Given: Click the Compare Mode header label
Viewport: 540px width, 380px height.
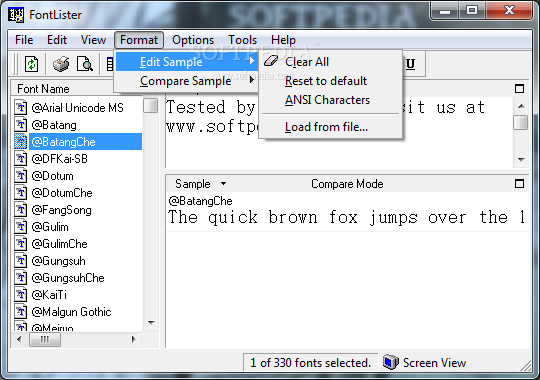Looking at the screenshot, I should pyautogui.click(x=347, y=184).
